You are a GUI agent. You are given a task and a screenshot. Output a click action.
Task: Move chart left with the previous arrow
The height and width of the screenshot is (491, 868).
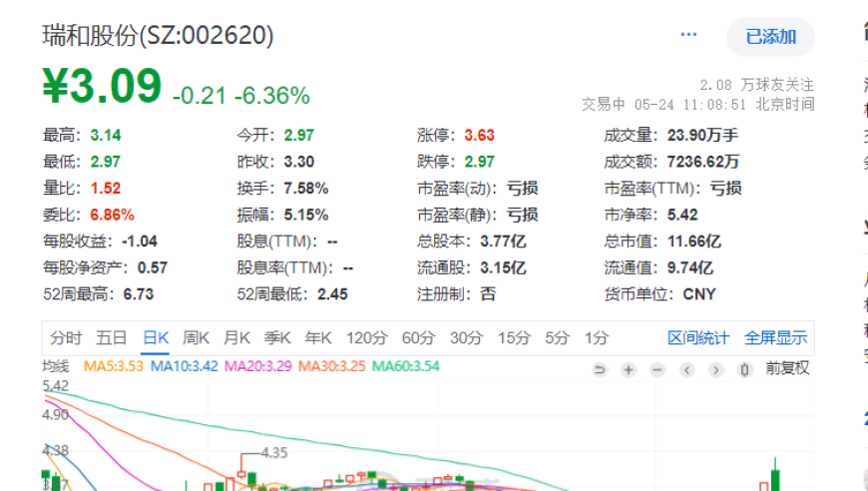(687, 369)
